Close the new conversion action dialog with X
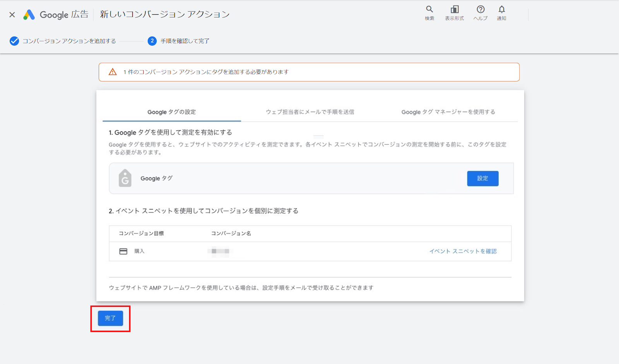 pyautogui.click(x=12, y=15)
